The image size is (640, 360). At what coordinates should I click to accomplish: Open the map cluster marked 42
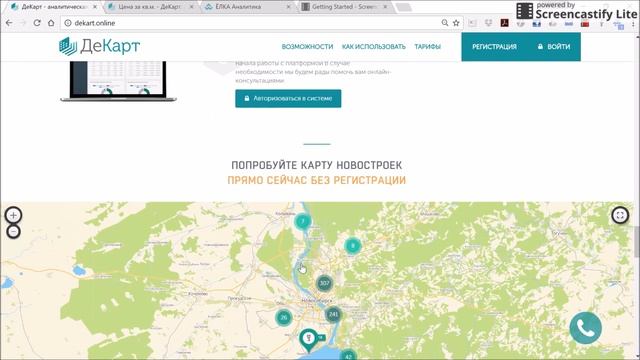point(348,355)
